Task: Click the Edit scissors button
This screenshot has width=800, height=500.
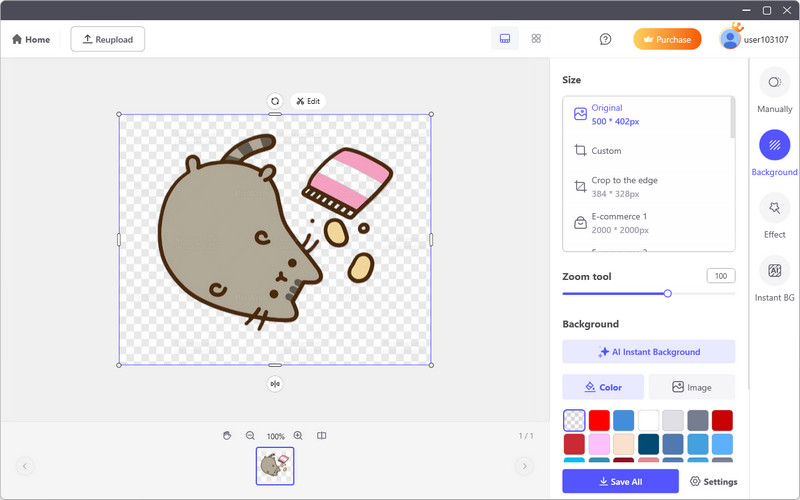Action: tap(308, 101)
